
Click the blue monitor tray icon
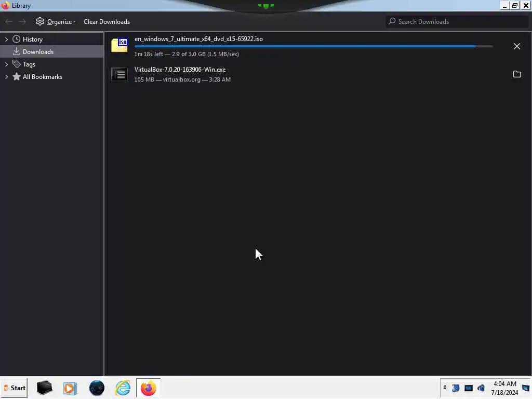coord(469,388)
